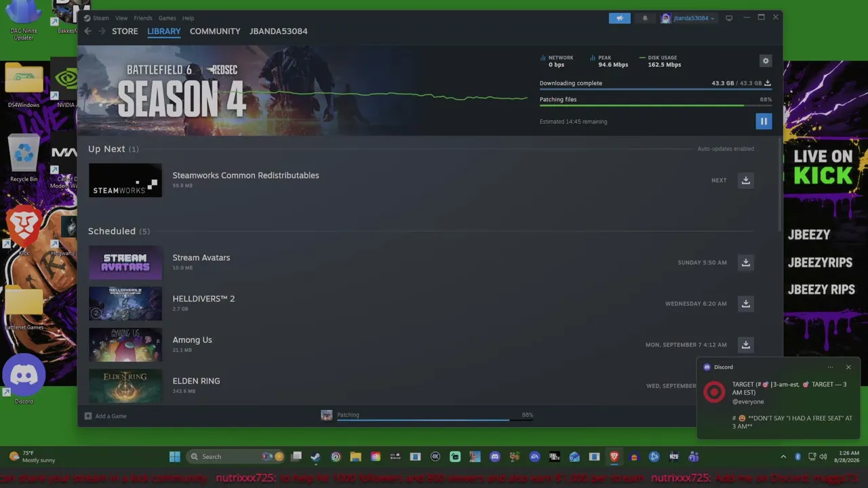Open DAC Ninite Updater desktop shortcut
The width and height of the screenshot is (868, 488).
tap(24, 20)
